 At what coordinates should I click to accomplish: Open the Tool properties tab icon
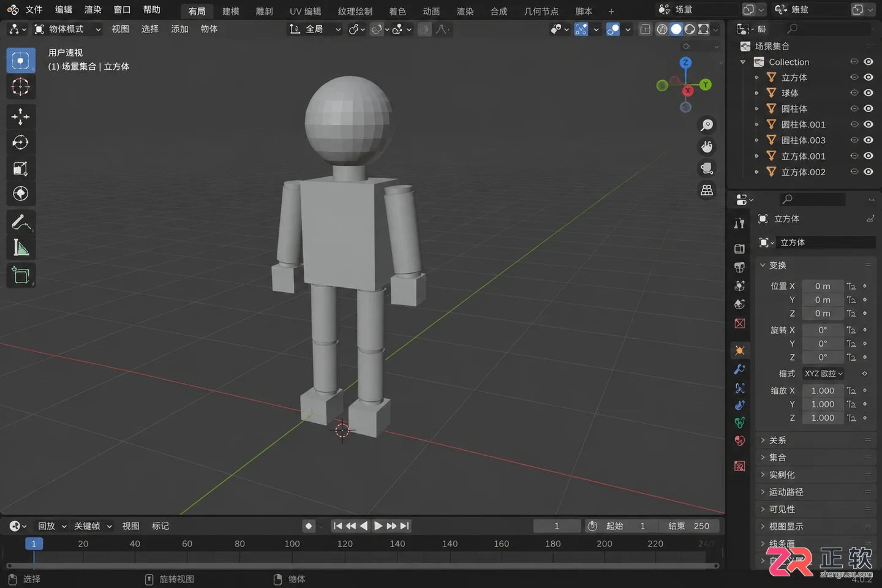click(740, 224)
